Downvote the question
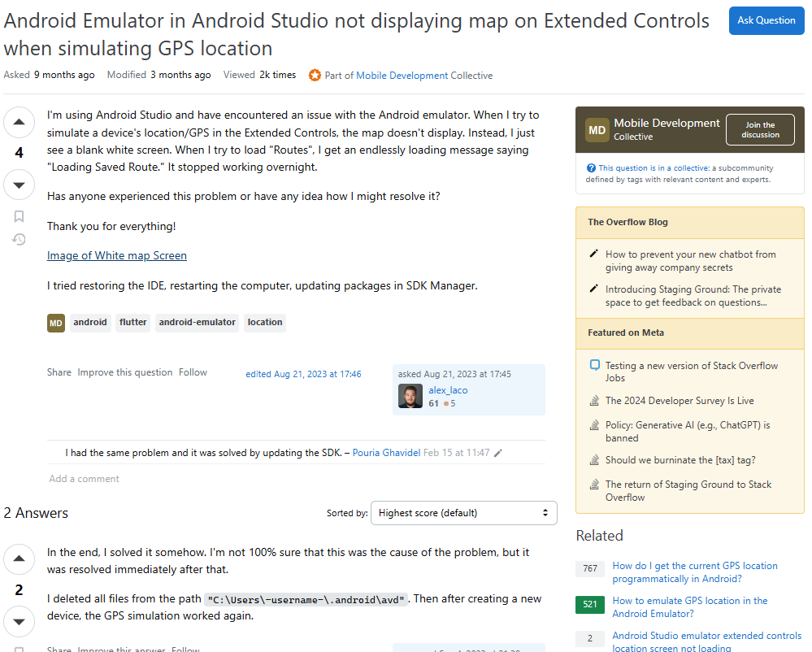The width and height of the screenshot is (812, 652). (x=20, y=185)
